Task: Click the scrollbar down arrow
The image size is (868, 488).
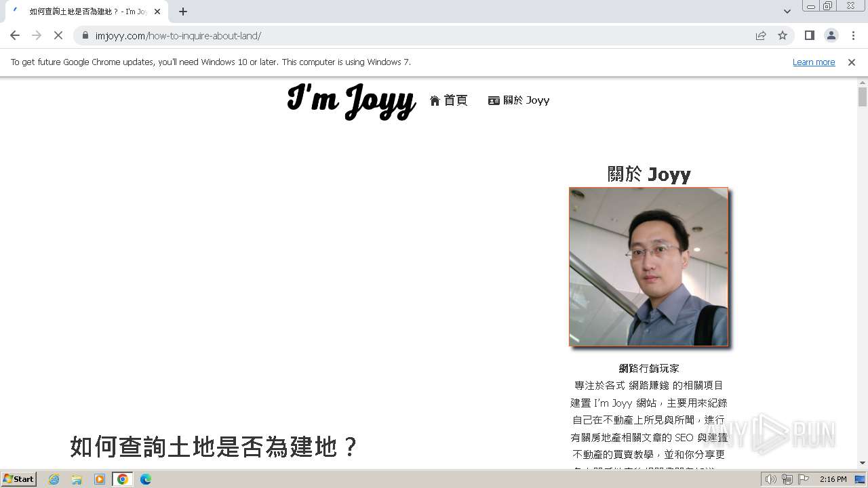Action: coord(863,463)
